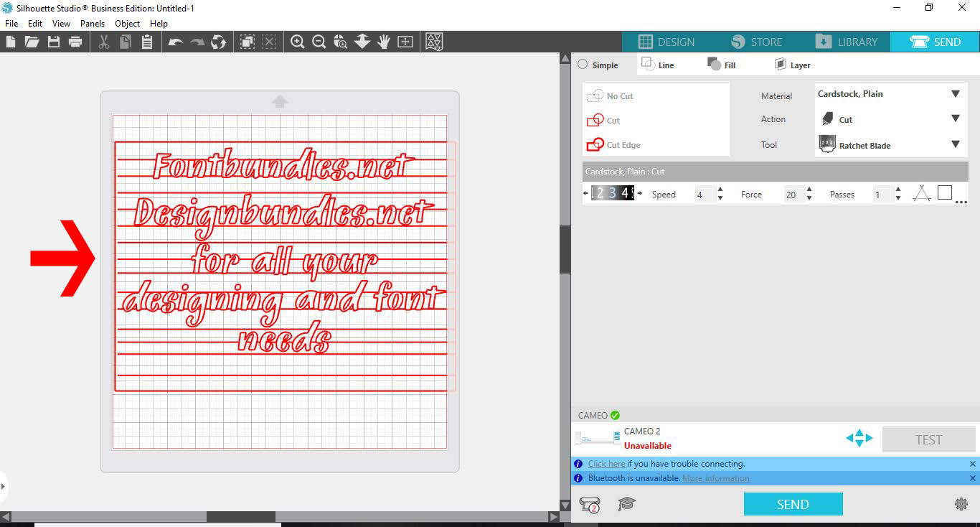Image resolution: width=980 pixels, height=527 pixels.
Task: Click the triangle pattern icon in the toolbar
Action: [x=434, y=42]
